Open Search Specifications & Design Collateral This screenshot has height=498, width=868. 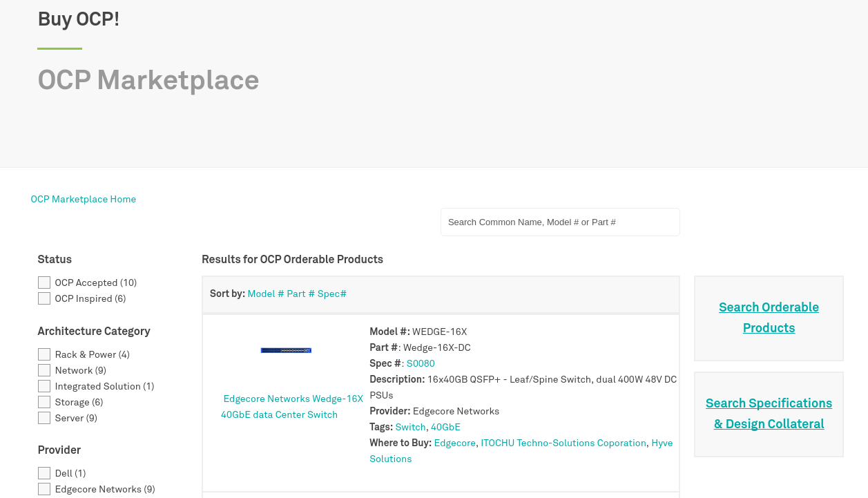pyautogui.click(x=769, y=414)
